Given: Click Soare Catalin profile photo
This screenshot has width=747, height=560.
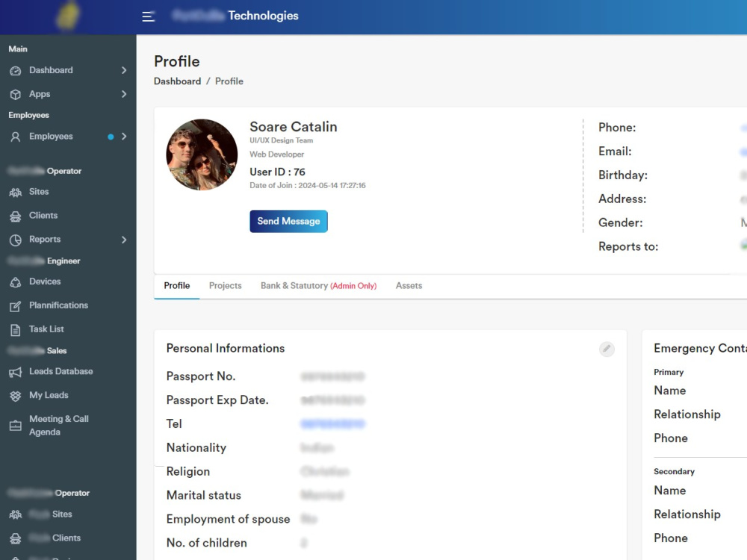Looking at the screenshot, I should click(x=202, y=155).
